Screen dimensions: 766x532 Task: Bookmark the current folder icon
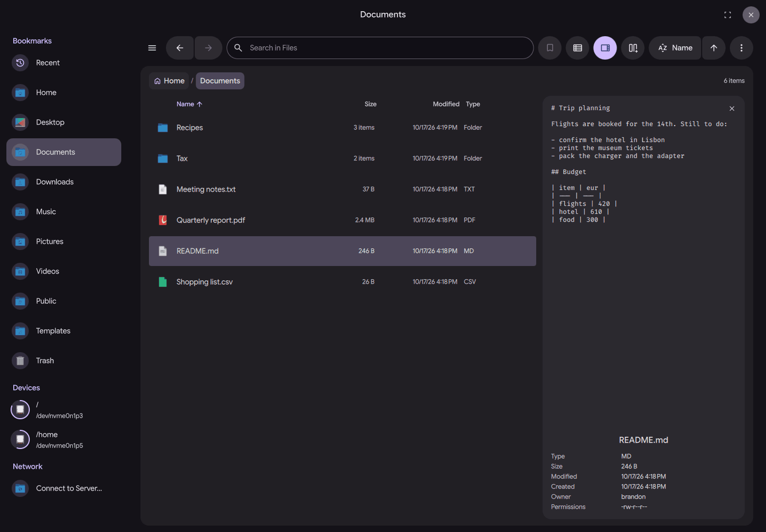(x=550, y=48)
